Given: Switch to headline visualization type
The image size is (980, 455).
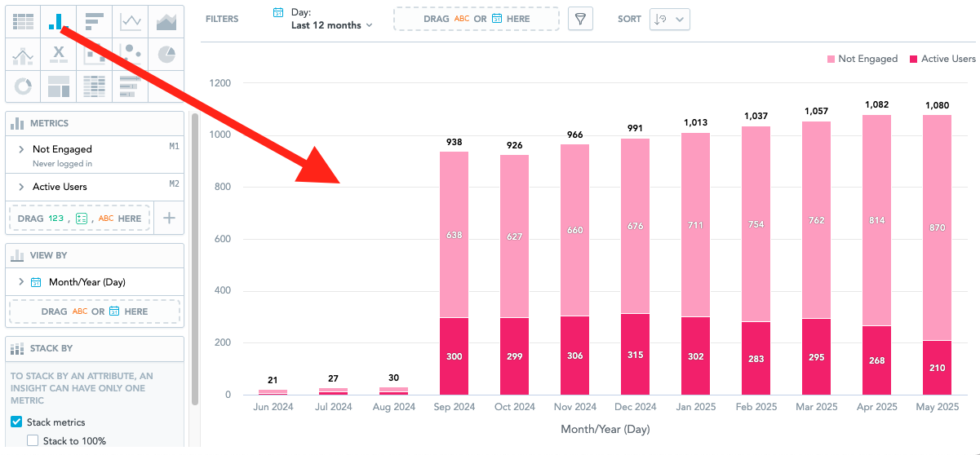Looking at the screenshot, I should coord(59,55).
